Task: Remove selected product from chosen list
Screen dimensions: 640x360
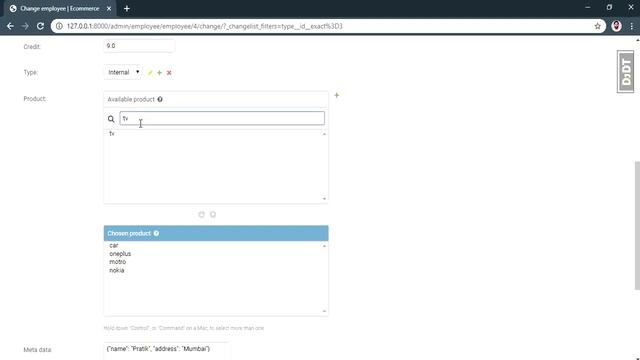Action: [x=213, y=214]
